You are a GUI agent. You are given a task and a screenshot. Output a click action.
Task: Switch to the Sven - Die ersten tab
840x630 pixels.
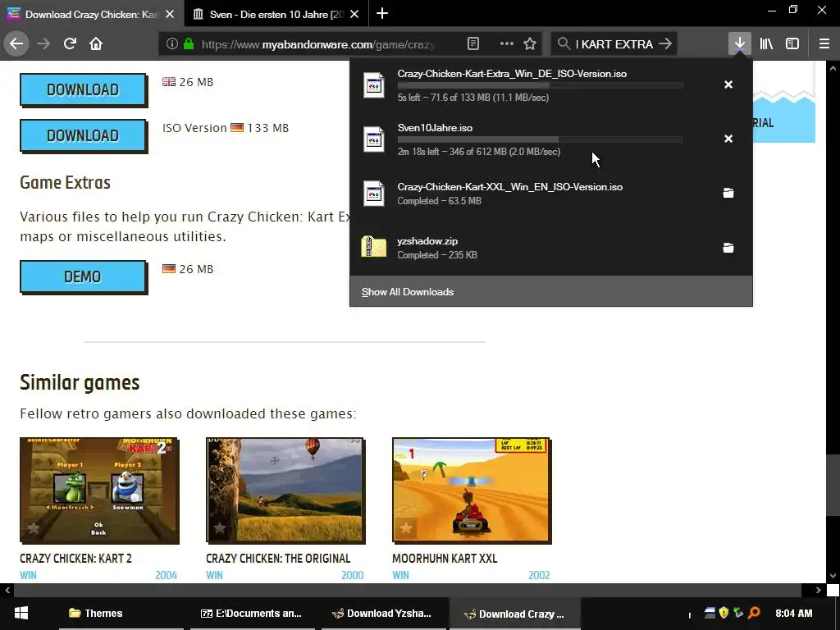click(x=276, y=14)
